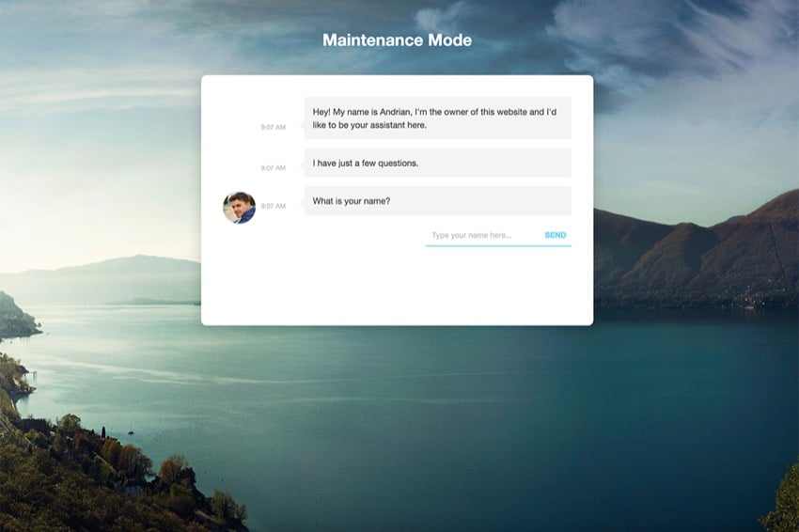Image resolution: width=799 pixels, height=532 pixels.
Task: Click the 'I have just a few questions' bubble
Action: [x=437, y=163]
